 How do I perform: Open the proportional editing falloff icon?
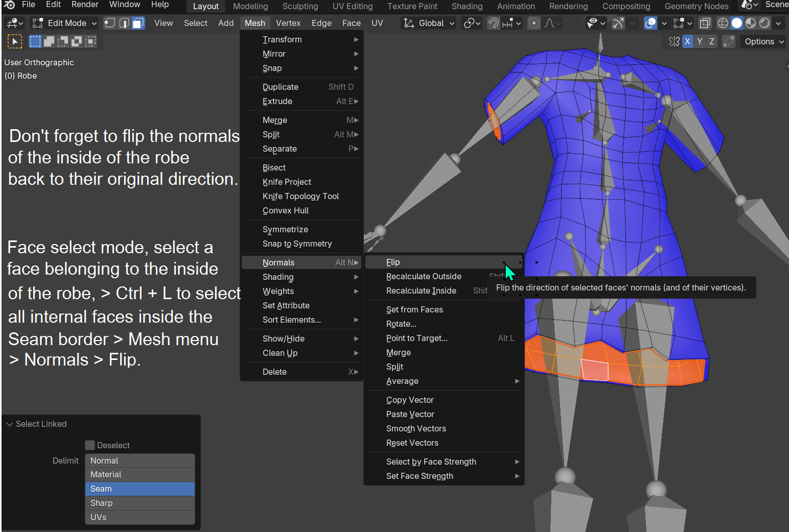[x=553, y=23]
